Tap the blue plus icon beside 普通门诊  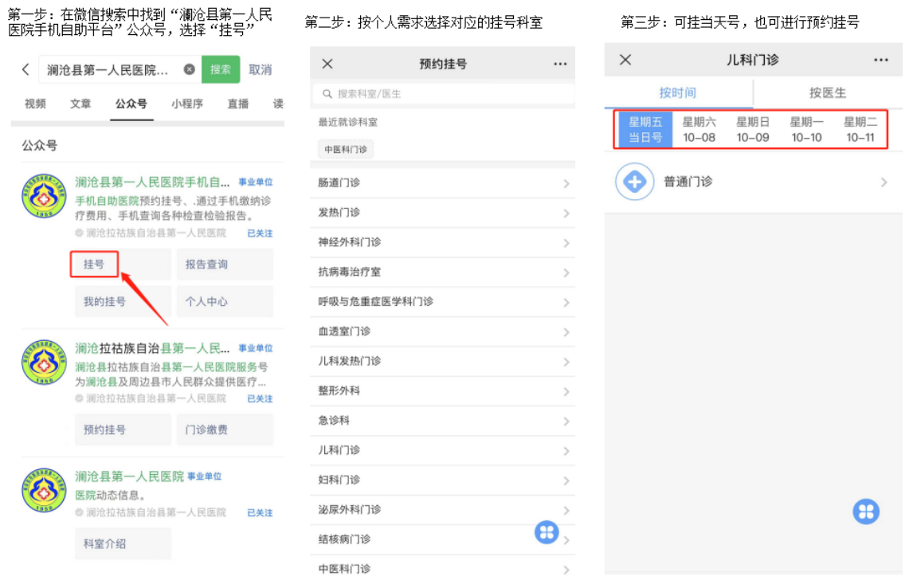tap(634, 182)
